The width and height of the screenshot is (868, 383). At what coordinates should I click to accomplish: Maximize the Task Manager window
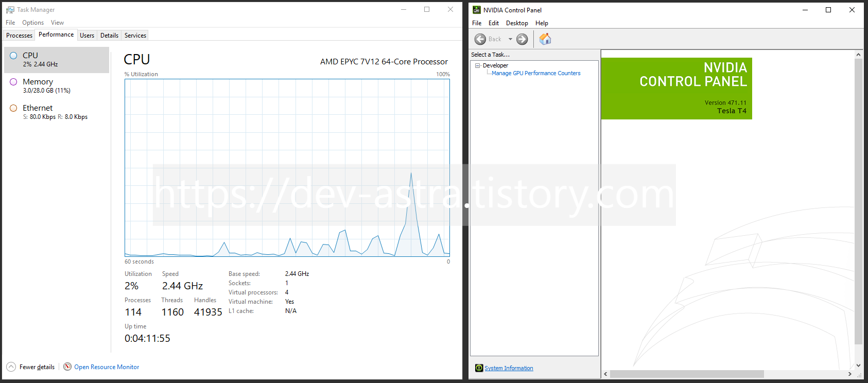(x=427, y=9)
